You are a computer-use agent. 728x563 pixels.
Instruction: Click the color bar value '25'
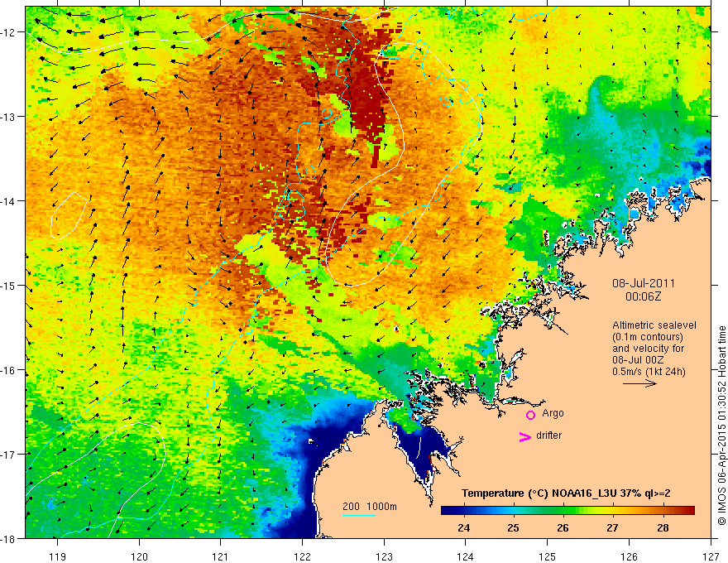[513, 527]
